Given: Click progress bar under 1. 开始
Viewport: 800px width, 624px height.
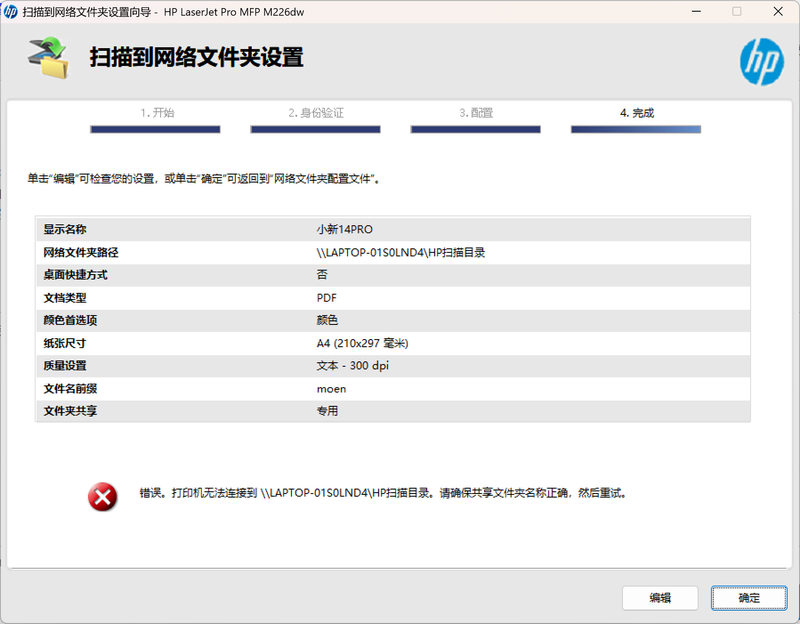Looking at the screenshot, I should 155,130.
